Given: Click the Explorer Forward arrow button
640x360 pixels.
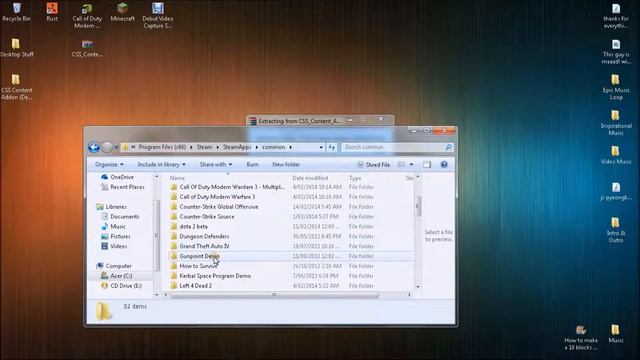Looking at the screenshot, I should (107, 147).
